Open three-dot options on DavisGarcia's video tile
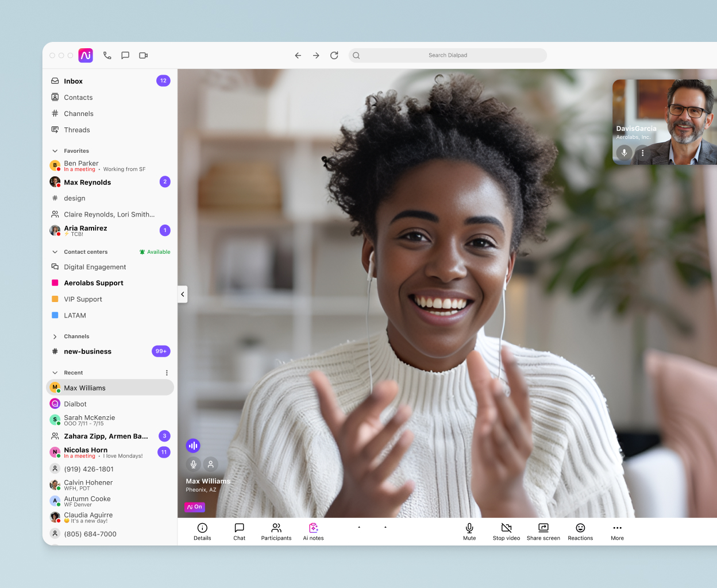The image size is (717, 588). point(642,153)
